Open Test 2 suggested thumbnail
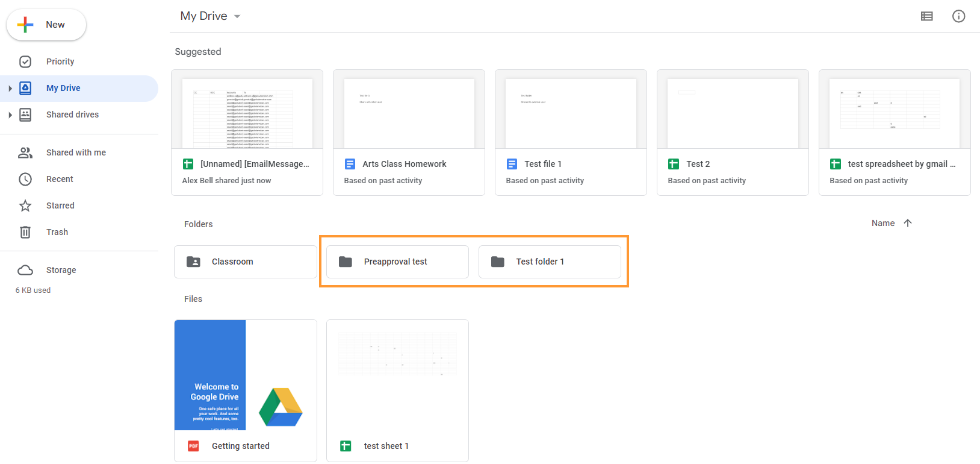Image resolution: width=980 pixels, height=464 pixels. pyautogui.click(x=733, y=110)
